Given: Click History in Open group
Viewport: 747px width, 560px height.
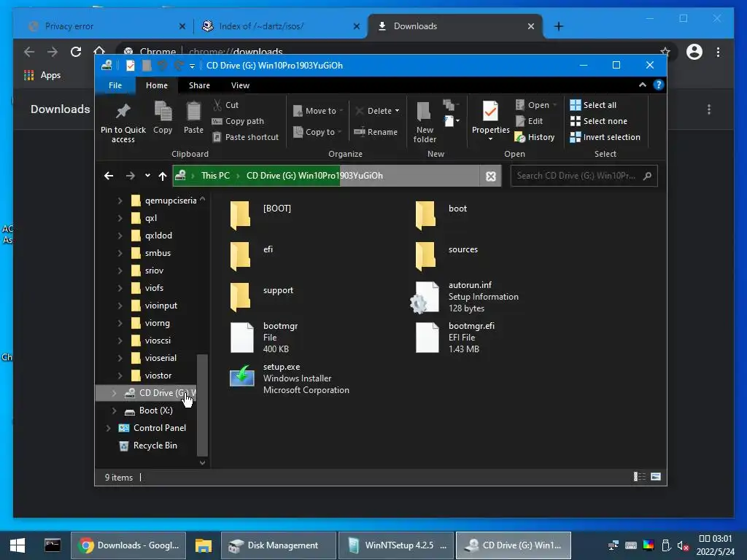Looking at the screenshot, I should click(535, 137).
